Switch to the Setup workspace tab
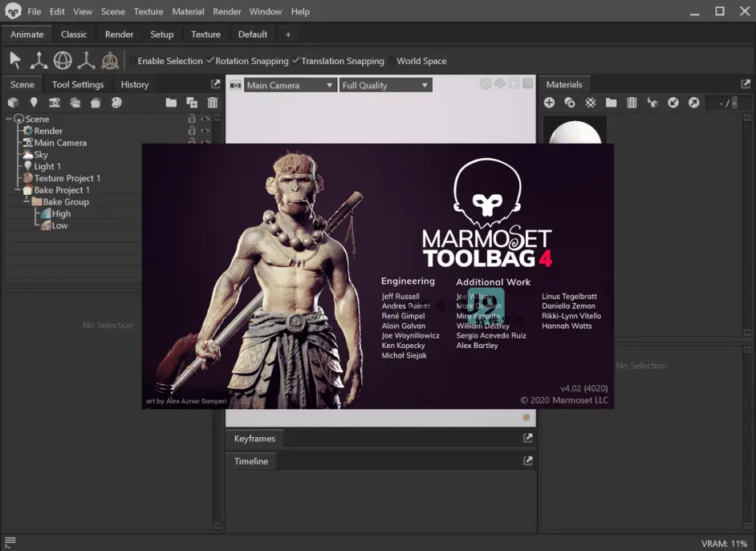 point(162,34)
